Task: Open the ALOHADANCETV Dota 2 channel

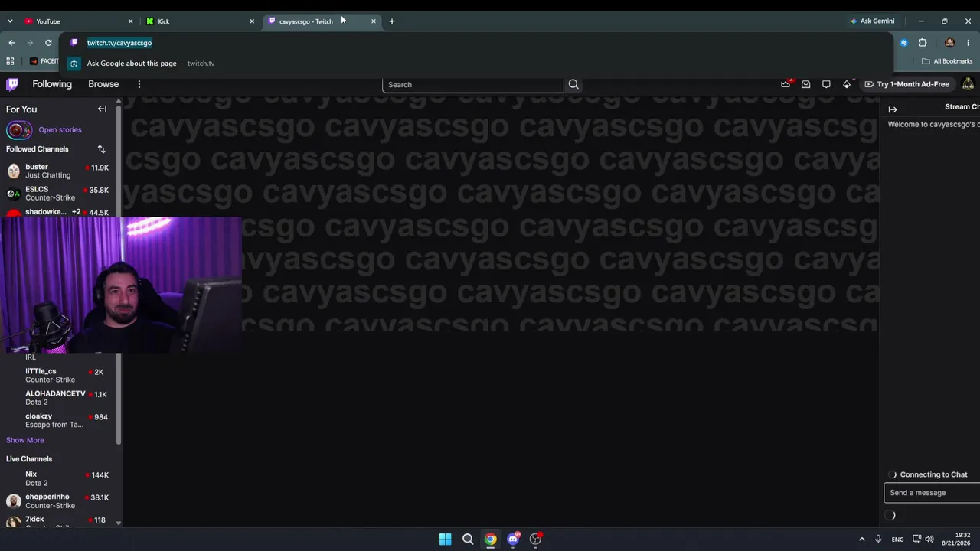Action: pyautogui.click(x=58, y=398)
